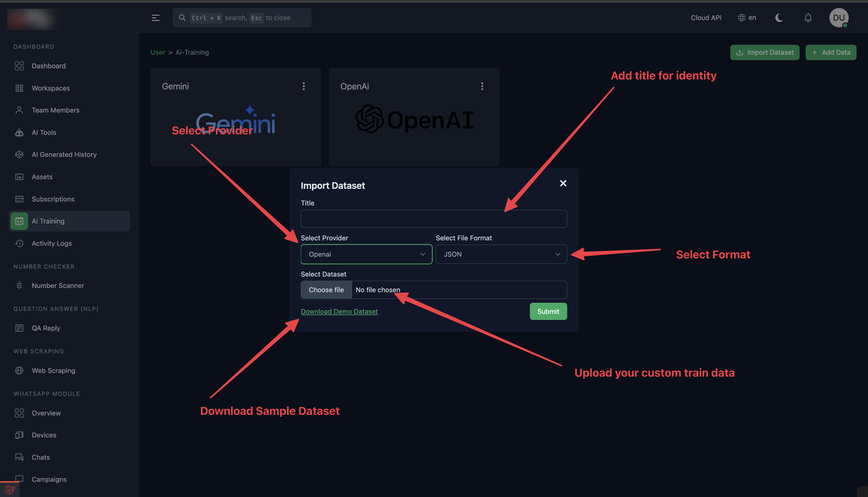Click the Dashboard grid icon in sidebar

pos(19,66)
